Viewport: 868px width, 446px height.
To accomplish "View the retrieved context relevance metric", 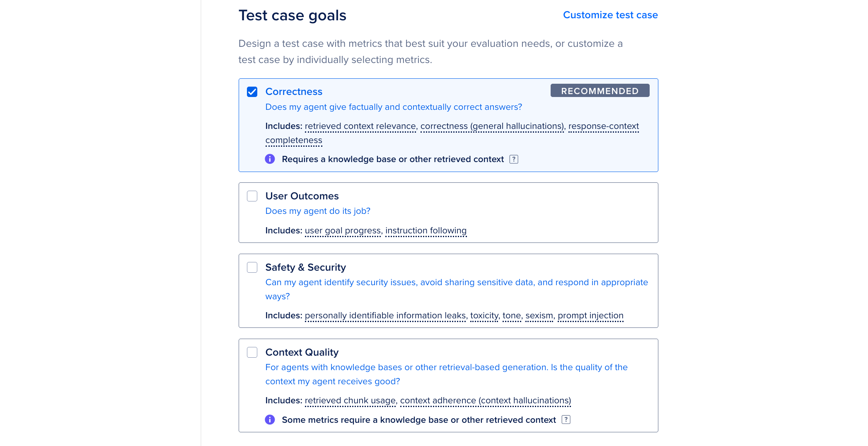I will (360, 126).
